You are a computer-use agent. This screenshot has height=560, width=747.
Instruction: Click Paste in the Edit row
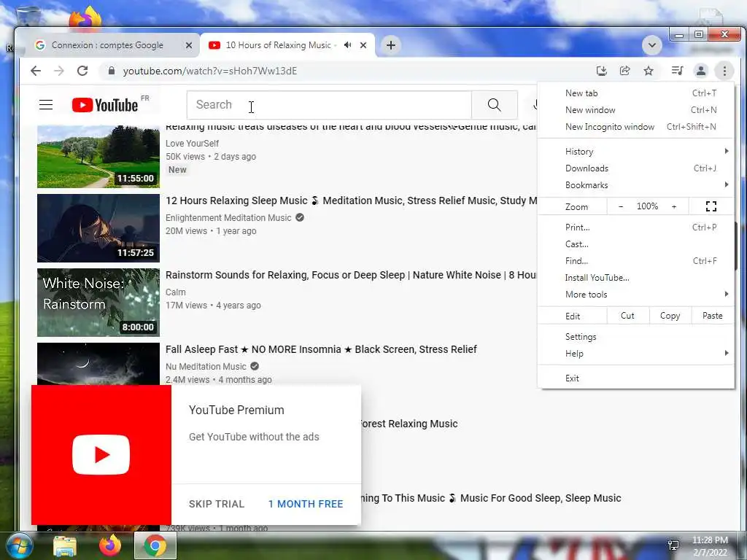pyautogui.click(x=712, y=316)
